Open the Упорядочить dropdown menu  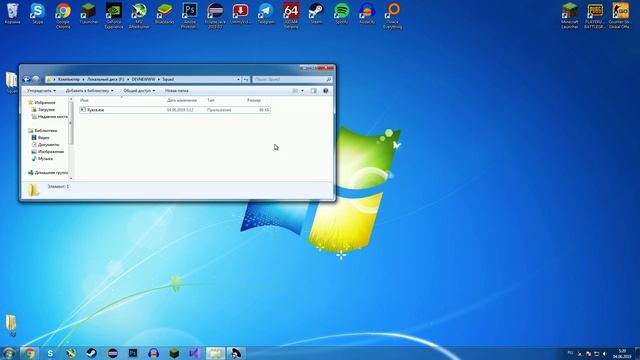(41, 91)
